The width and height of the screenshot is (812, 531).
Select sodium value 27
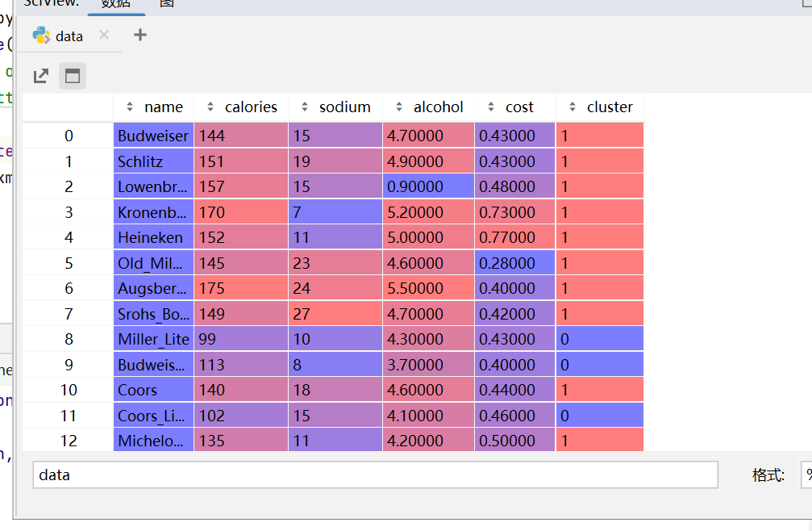click(x=335, y=313)
